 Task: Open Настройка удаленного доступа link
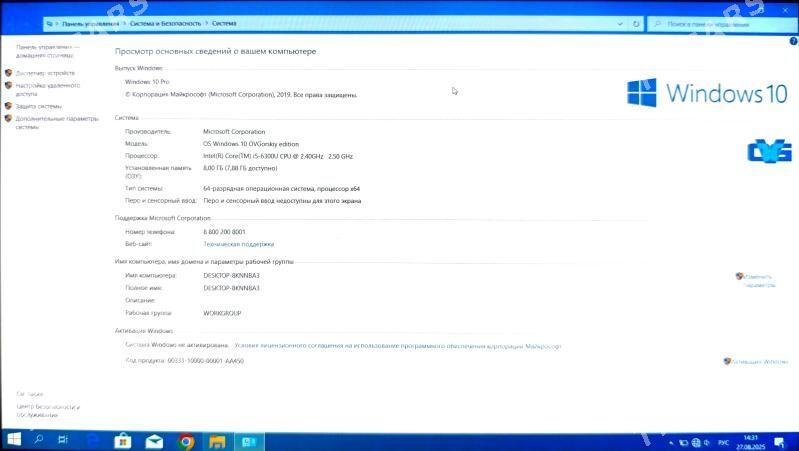point(47,90)
